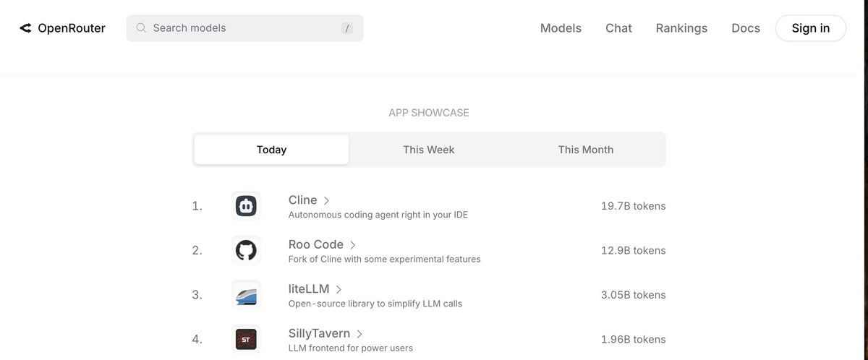Image resolution: width=868 pixels, height=360 pixels.
Task: Click the rank number 2. beside Roo Code
Action: pos(197,250)
